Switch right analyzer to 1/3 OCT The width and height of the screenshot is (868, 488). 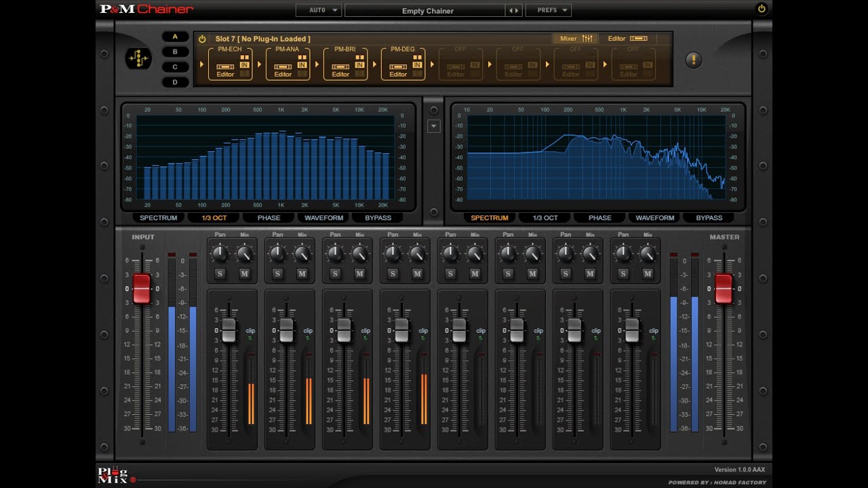coord(545,218)
